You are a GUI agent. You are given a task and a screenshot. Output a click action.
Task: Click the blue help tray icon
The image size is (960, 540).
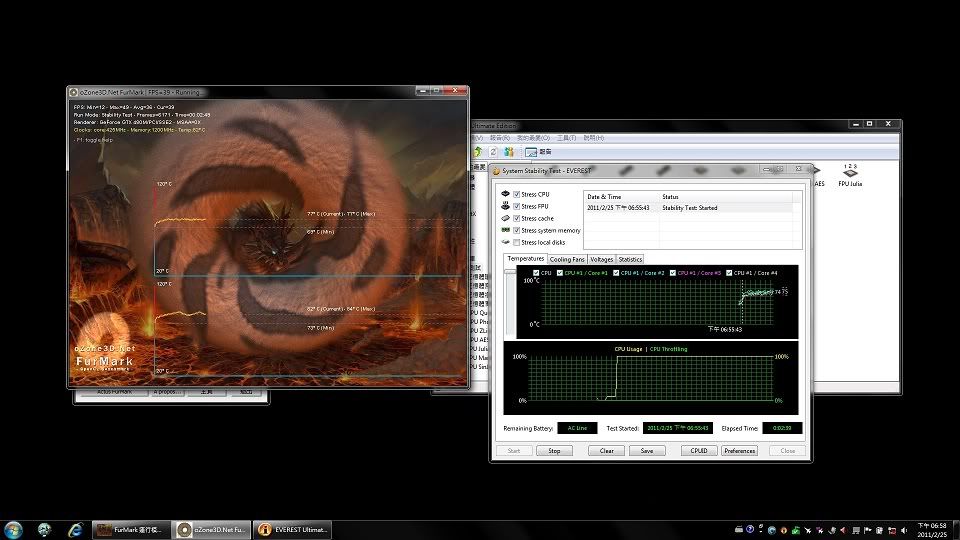(x=749, y=530)
